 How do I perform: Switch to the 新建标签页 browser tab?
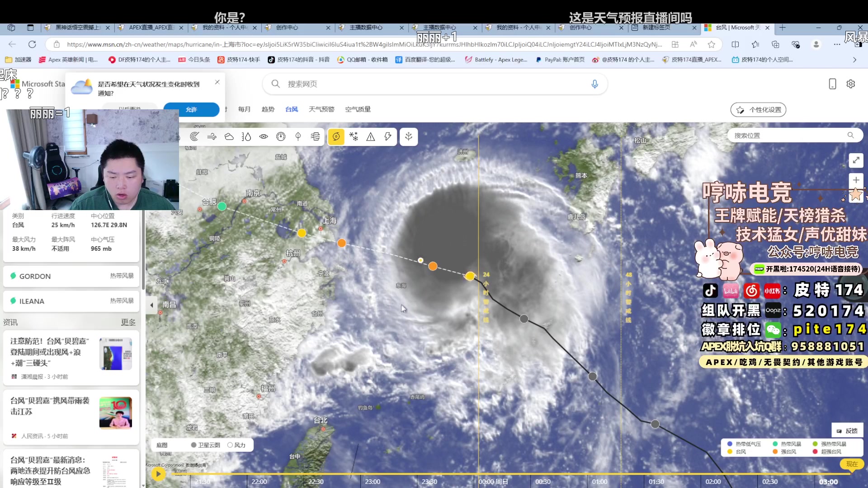pyautogui.click(x=664, y=28)
